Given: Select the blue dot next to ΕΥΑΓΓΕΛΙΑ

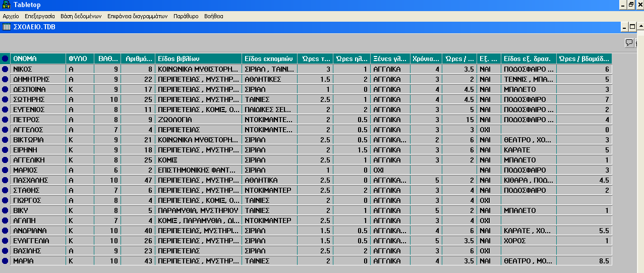Looking at the screenshot, I should coord(5,241).
